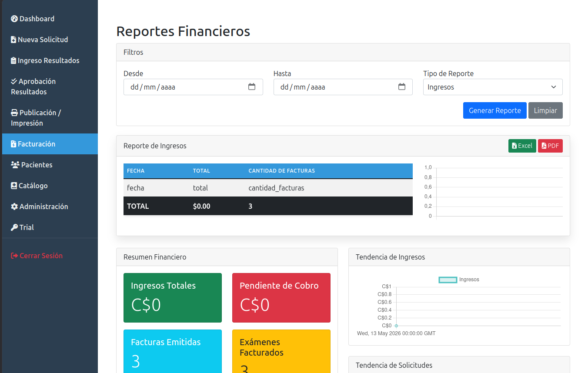Click the 'Tendencia de Ingresos' panel title
The image size is (588, 373).
pyautogui.click(x=390, y=257)
